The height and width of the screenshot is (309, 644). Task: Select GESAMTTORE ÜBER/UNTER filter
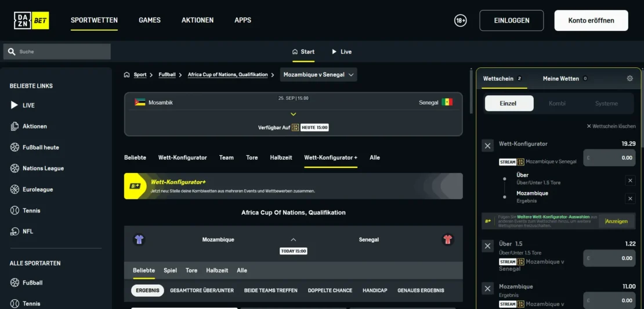click(202, 290)
